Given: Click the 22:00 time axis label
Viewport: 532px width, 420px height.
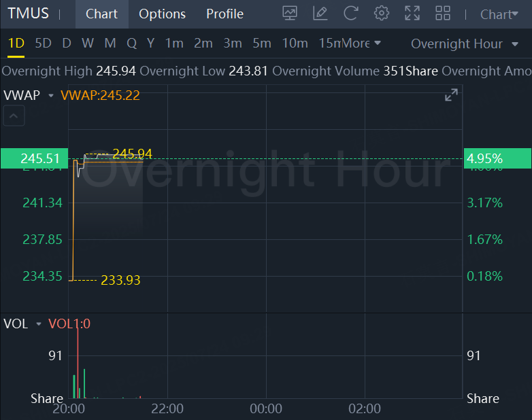Looking at the screenshot, I should (x=167, y=409).
